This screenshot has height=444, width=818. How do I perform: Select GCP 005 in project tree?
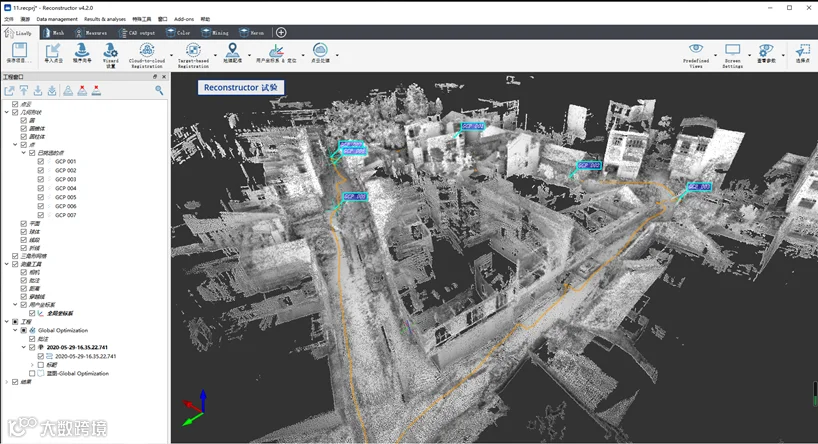tap(66, 197)
